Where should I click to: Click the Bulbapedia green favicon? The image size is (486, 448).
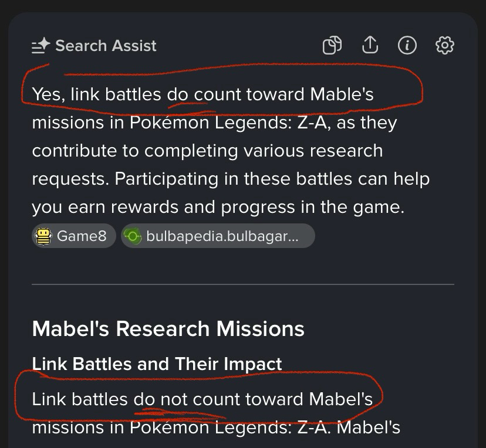[x=133, y=236]
